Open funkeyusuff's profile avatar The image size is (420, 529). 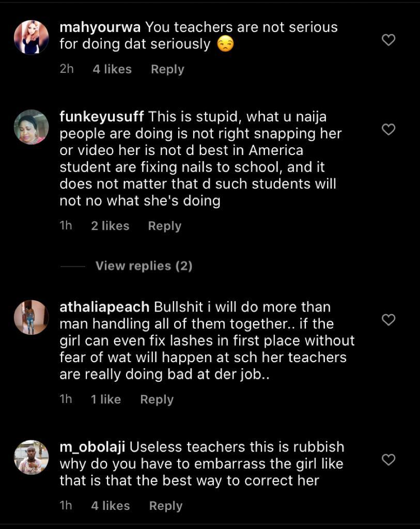coord(31,127)
